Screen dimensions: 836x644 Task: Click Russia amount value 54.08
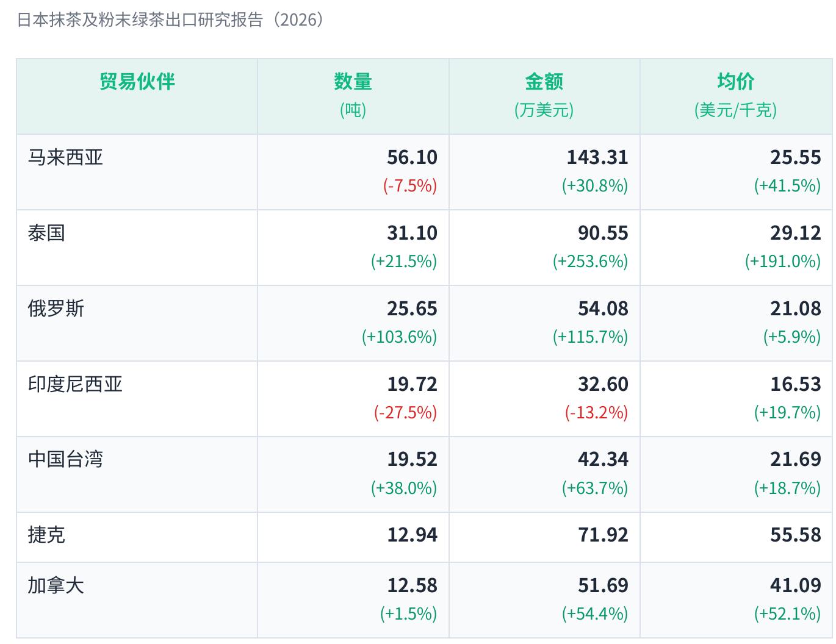(x=604, y=309)
